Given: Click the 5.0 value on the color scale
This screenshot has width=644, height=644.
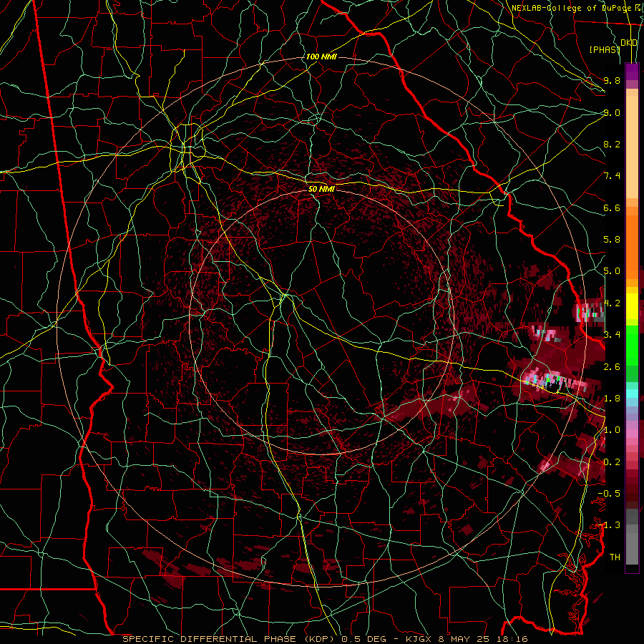Looking at the screenshot, I should click(612, 271).
